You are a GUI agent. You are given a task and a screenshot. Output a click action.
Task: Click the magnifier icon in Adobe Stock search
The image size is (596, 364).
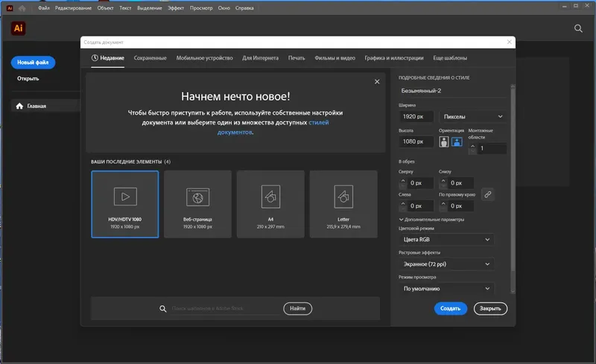(x=162, y=308)
